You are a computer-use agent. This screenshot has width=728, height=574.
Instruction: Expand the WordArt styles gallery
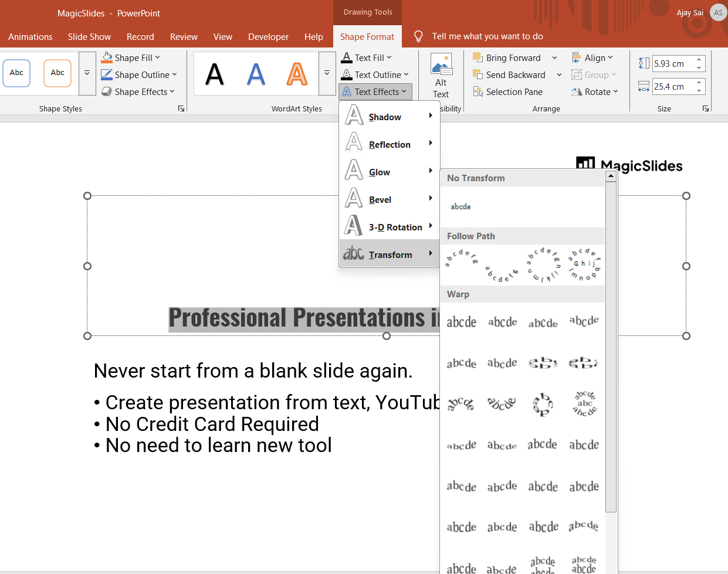327,73
